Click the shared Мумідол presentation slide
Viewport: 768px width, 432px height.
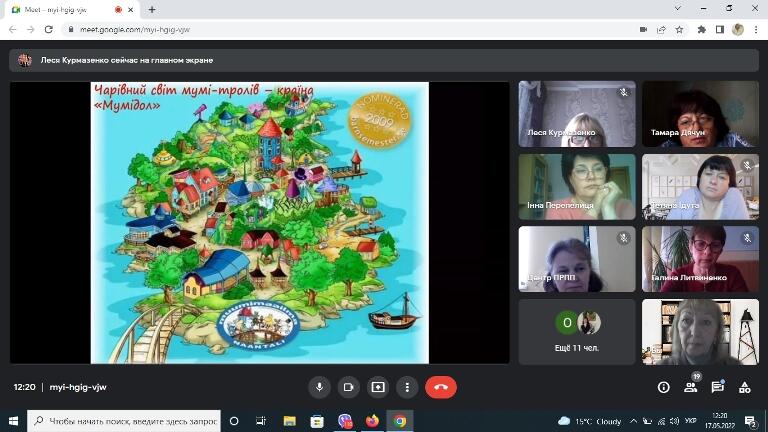[260, 223]
